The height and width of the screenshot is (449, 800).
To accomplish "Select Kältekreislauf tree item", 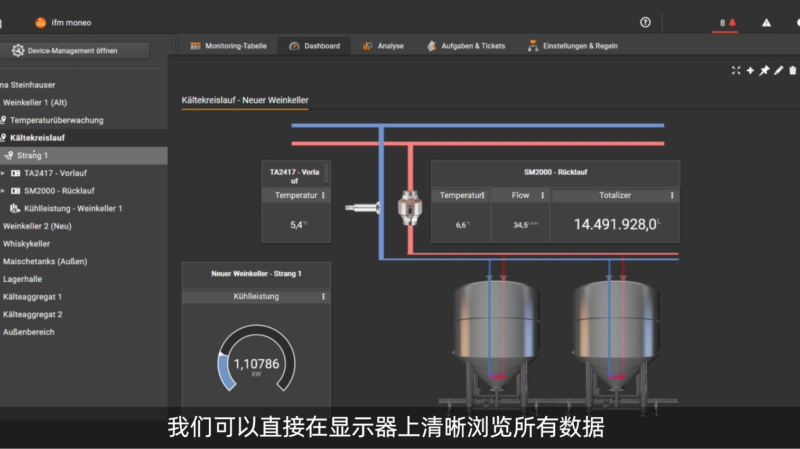I will pos(37,138).
